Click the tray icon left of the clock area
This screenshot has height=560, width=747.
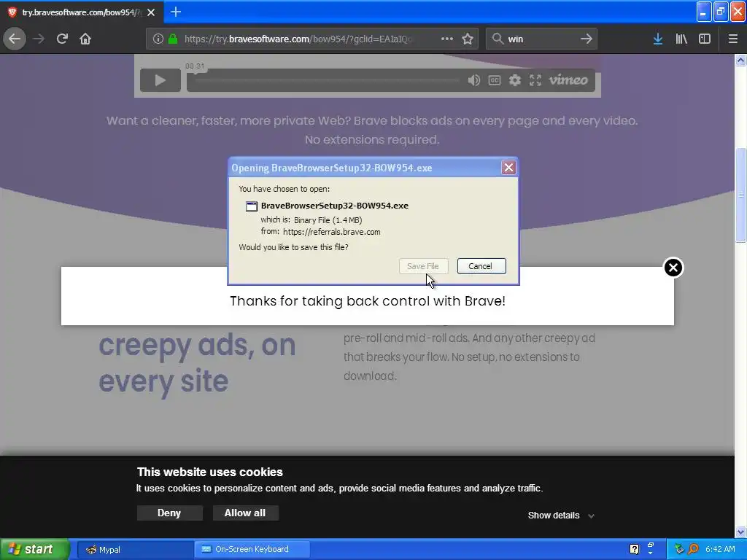click(694, 549)
